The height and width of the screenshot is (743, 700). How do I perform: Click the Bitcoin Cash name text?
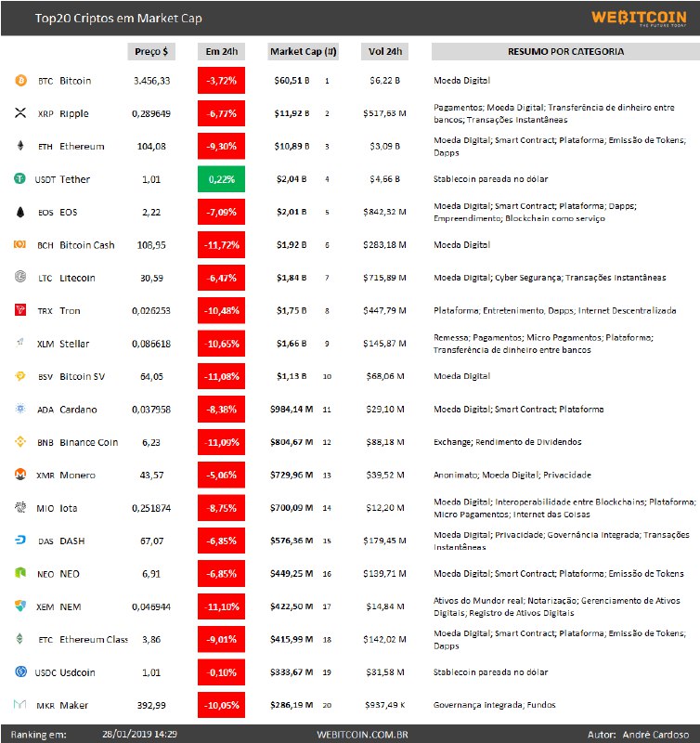(87, 245)
